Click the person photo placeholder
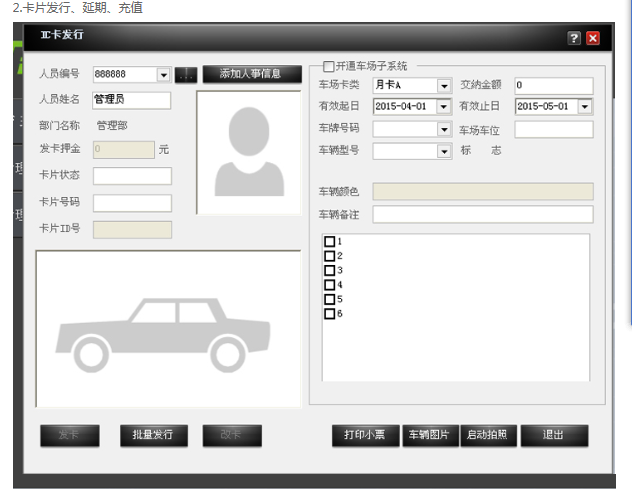Viewport: 632px width, 489px height. tap(248, 152)
